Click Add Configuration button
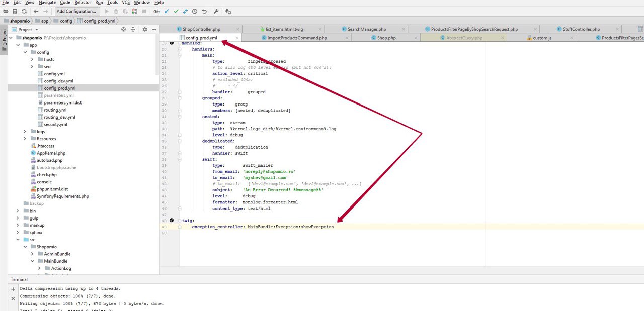This screenshot has width=644, height=311. pyautogui.click(x=76, y=11)
